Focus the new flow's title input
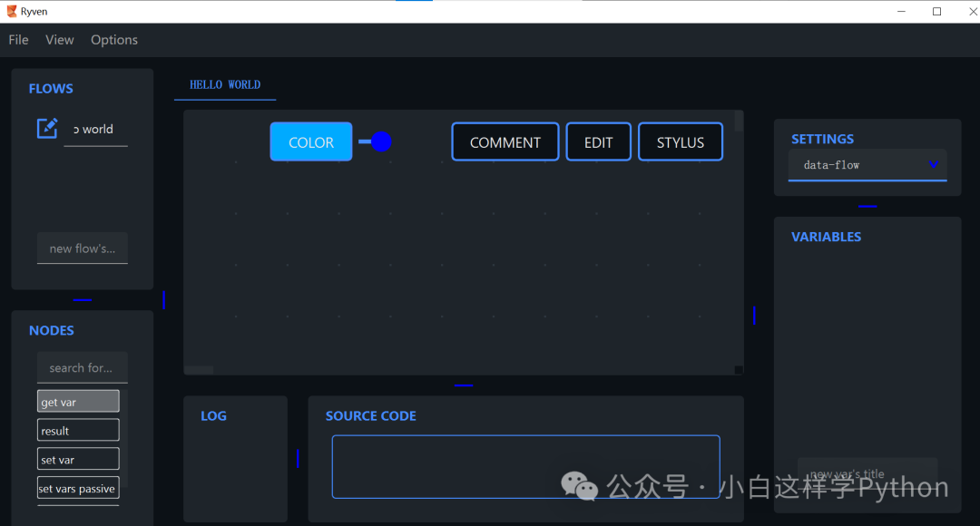Image resolution: width=980 pixels, height=526 pixels. (83, 248)
